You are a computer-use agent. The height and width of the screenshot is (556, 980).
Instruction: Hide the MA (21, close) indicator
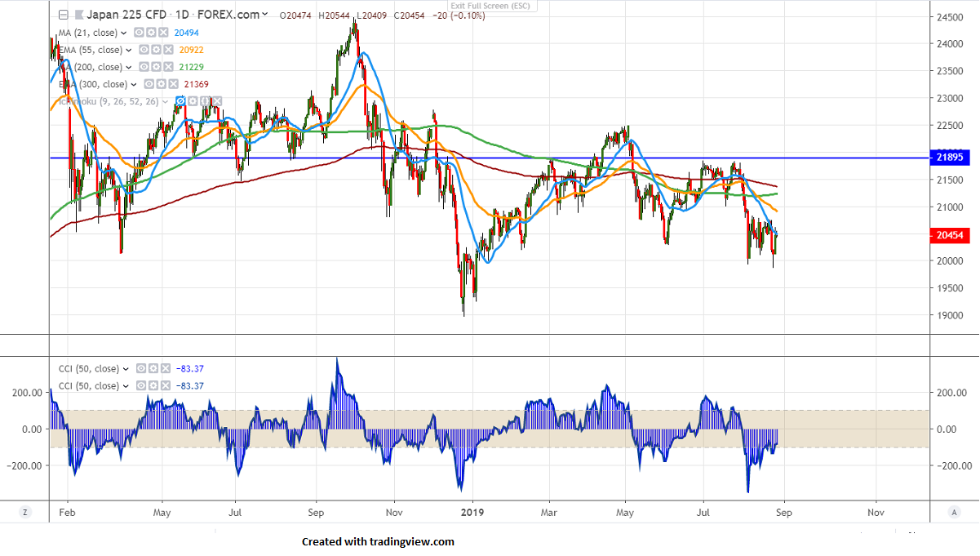pyautogui.click(x=139, y=33)
